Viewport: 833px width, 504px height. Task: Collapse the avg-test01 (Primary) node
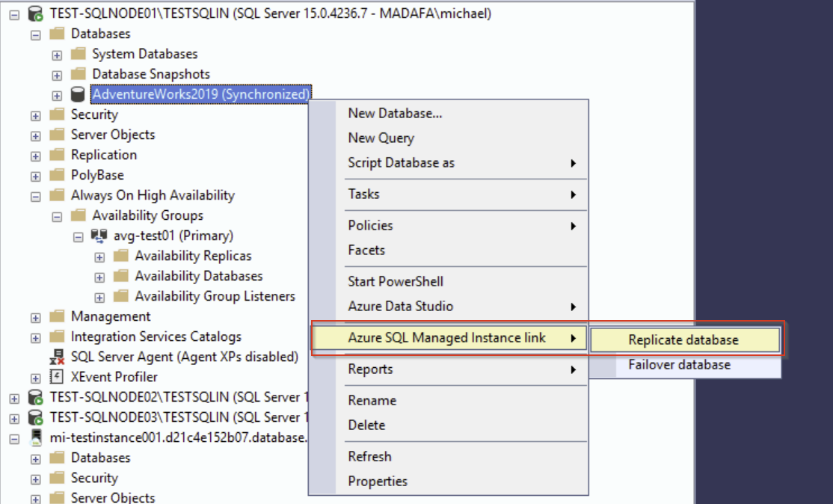point(78,237)
